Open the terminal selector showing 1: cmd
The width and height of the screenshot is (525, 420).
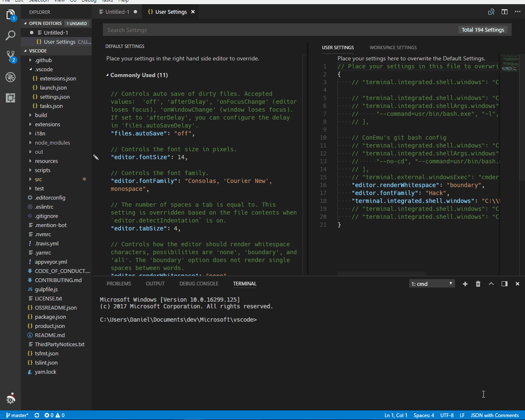tap(432, 283)
